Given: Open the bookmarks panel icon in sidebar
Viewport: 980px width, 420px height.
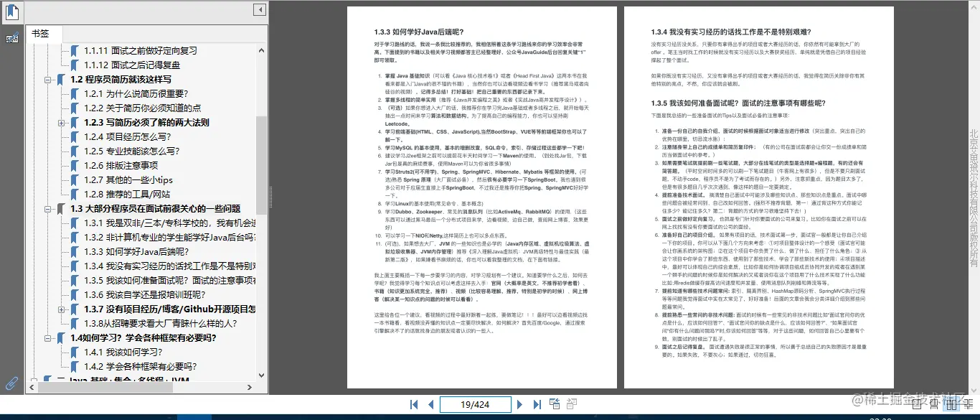Looking at the screenshot, I should tap(12, 11).
